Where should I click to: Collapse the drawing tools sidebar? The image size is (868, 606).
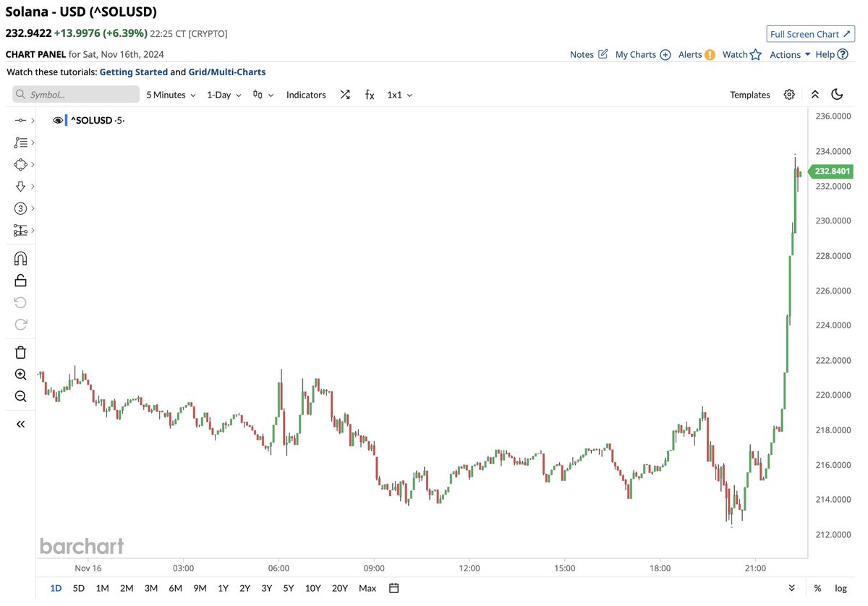(x=20, y=424)
